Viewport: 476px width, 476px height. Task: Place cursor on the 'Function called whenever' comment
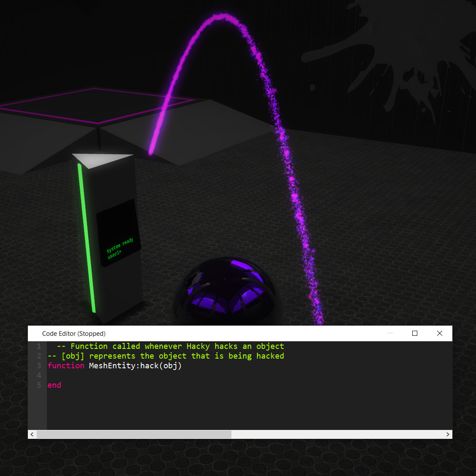(170, 346)
